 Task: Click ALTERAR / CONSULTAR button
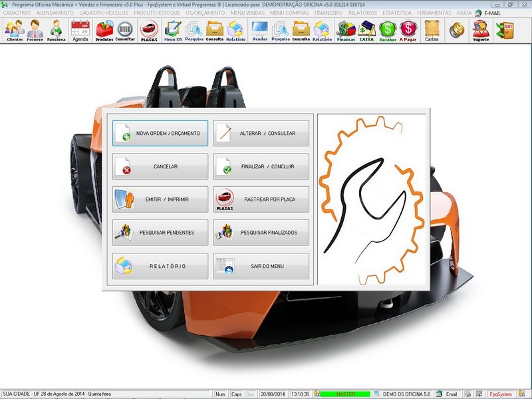(261, 134)
